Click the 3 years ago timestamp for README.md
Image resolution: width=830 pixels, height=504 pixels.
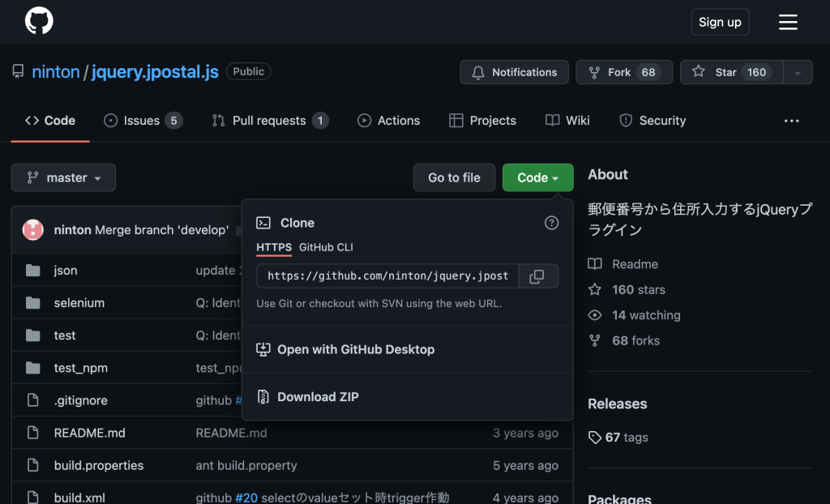click(x=525, y=433)
